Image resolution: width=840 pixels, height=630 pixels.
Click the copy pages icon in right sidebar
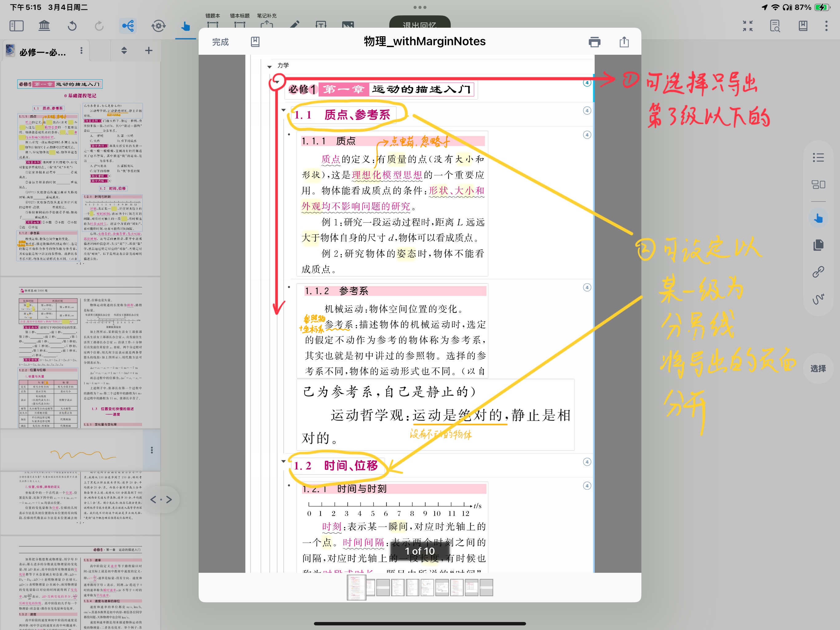pos(818,245)
